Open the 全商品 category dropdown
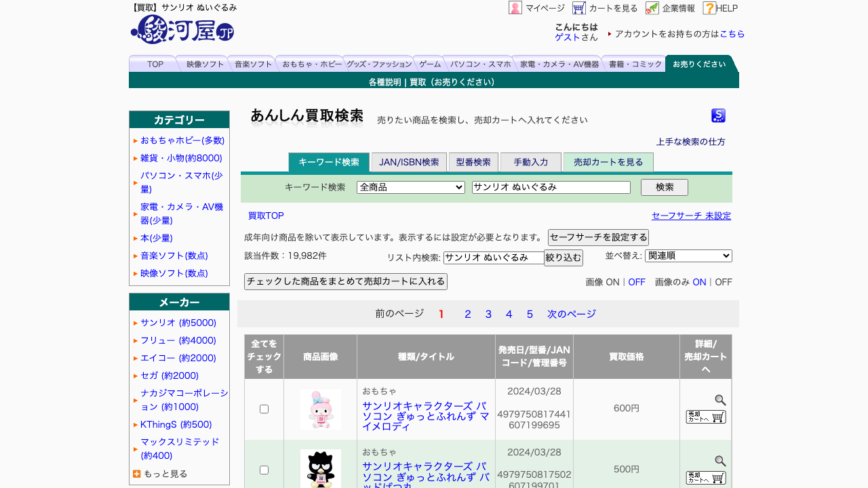The image size is (868, 488). [411, 187]
